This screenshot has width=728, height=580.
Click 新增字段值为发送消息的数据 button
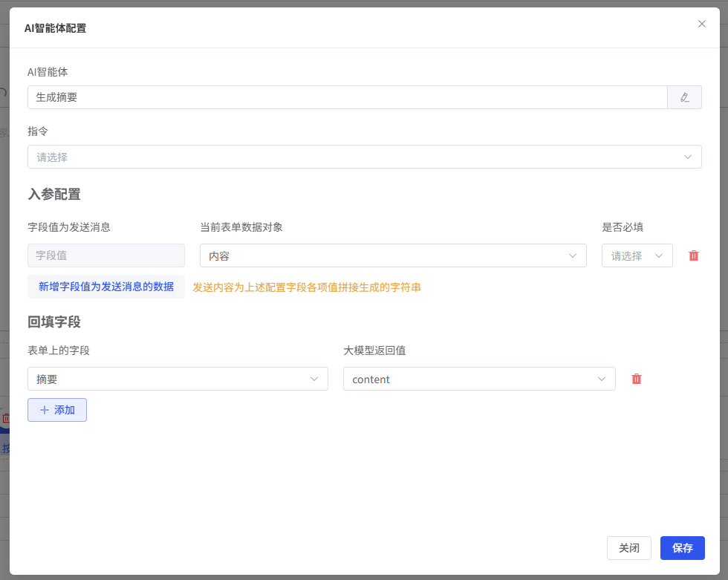point(106,287)
